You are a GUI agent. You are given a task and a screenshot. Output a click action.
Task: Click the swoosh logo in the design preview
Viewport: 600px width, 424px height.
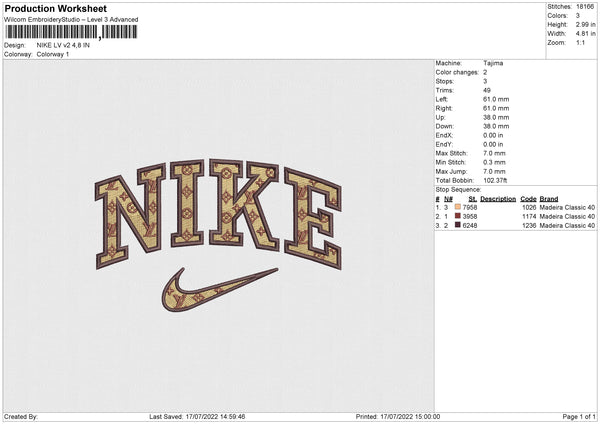(x=220, y=289)
